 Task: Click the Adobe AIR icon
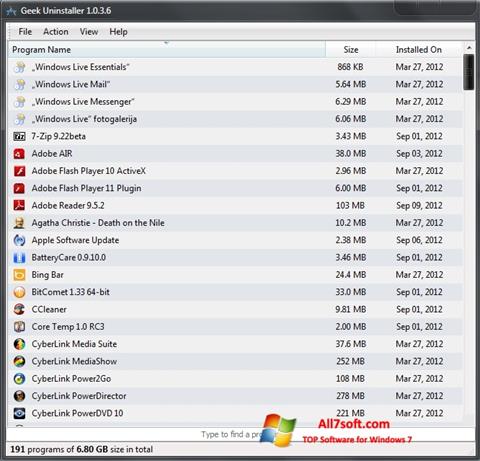[19, 154]
